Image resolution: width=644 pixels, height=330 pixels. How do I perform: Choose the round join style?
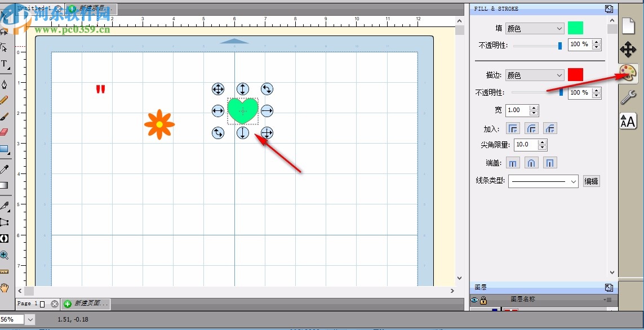[x=532, y=128]
